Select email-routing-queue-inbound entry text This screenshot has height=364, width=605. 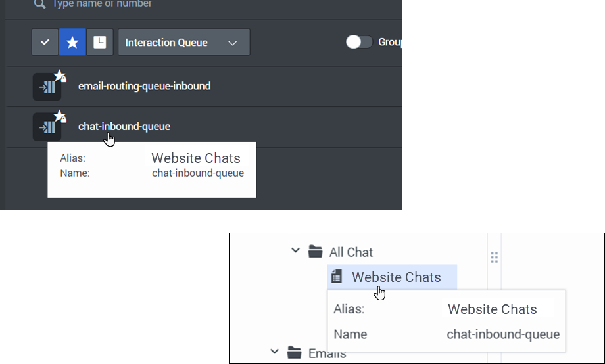tap(144, 86)
